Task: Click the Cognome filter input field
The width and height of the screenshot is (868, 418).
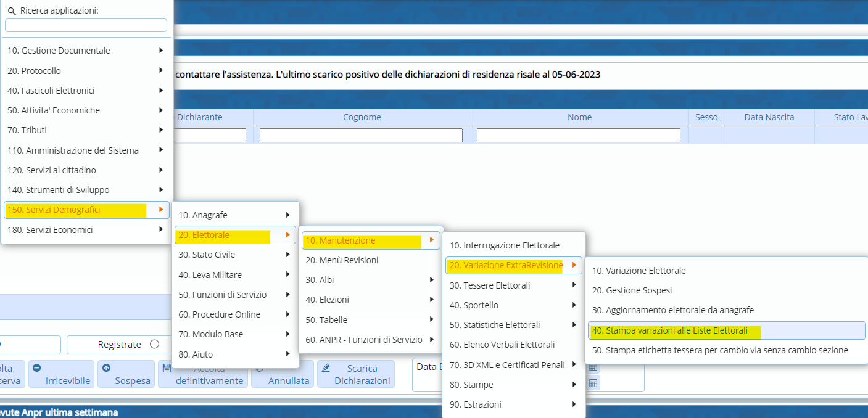Action: (x=361, y=135)
